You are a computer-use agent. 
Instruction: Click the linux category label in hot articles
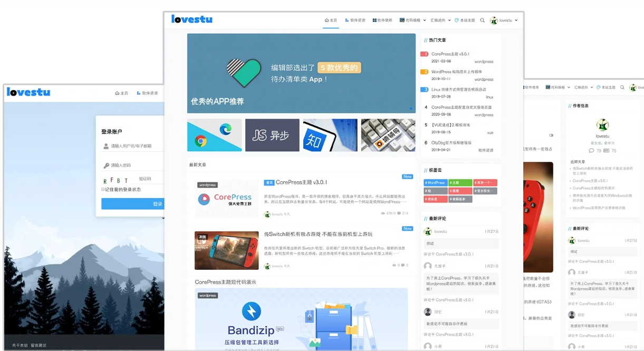pos(489,97)
